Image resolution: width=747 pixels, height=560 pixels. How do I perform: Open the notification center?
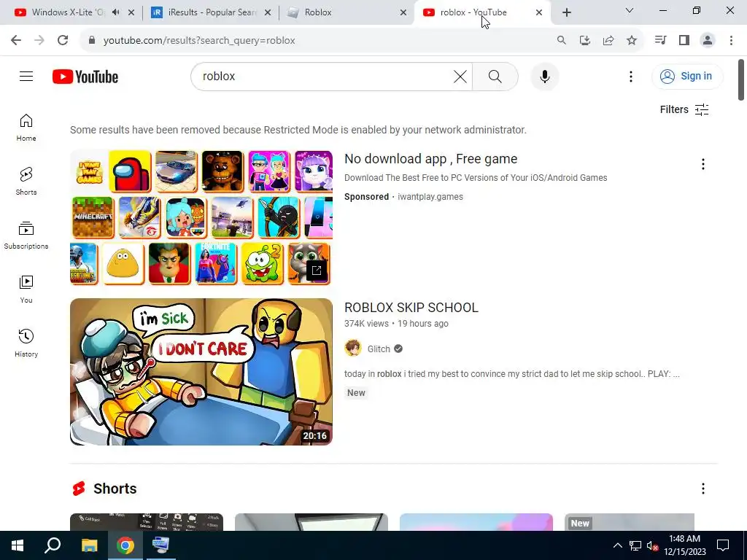(x=723, y=545)
